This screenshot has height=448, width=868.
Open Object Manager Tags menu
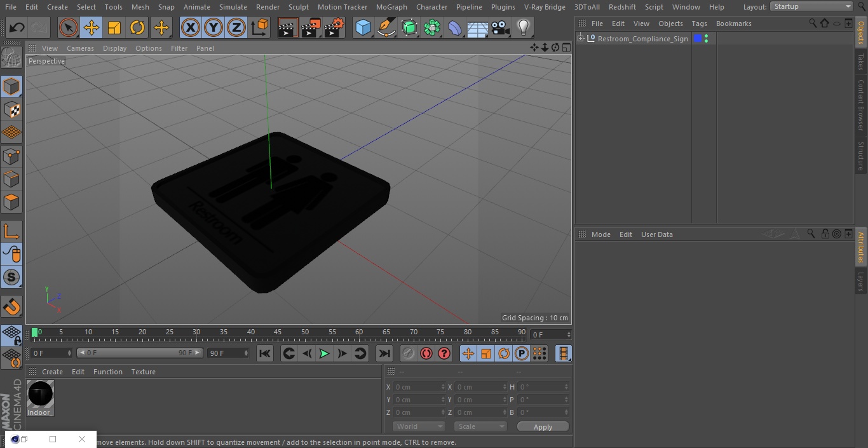click(699, 24)
